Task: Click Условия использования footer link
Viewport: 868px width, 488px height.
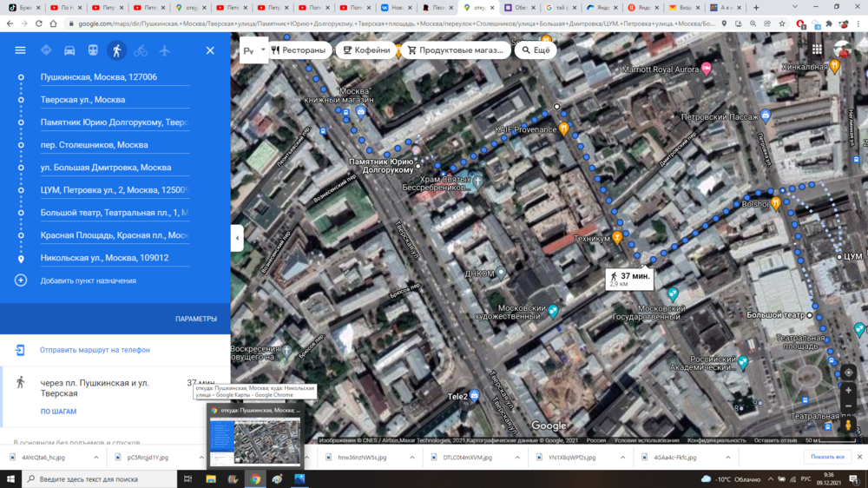Action: click(x=646, y=440)
